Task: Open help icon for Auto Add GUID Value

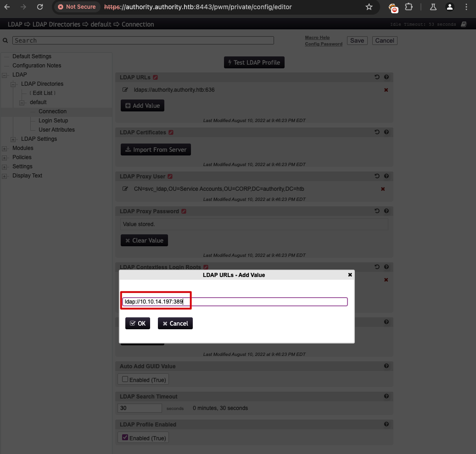Action: (386, 366)
